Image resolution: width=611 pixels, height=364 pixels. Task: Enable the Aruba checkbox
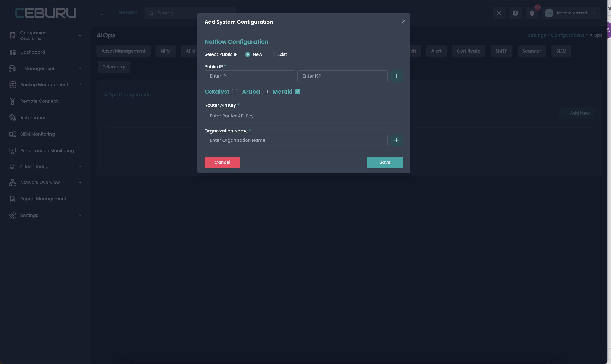coord(265,92)
